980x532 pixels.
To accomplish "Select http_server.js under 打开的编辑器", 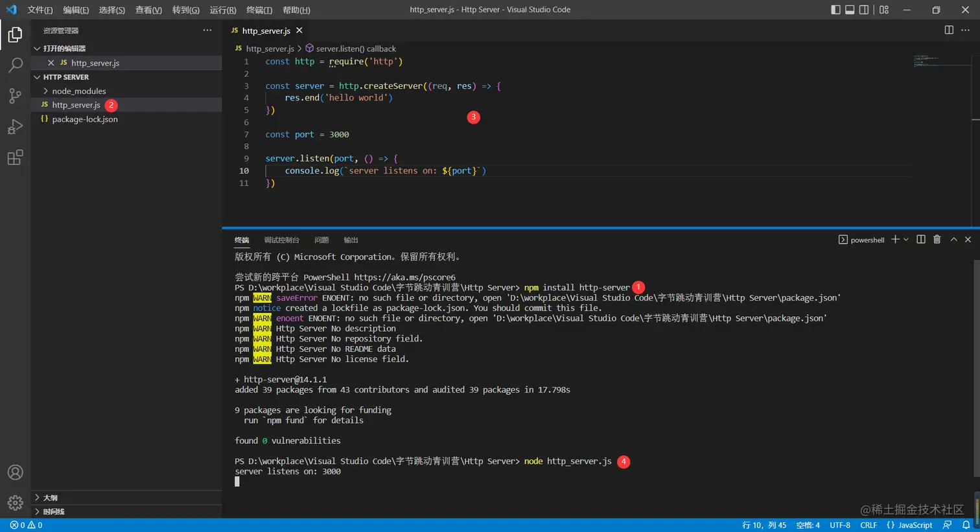I will click(x=126, y=63).
